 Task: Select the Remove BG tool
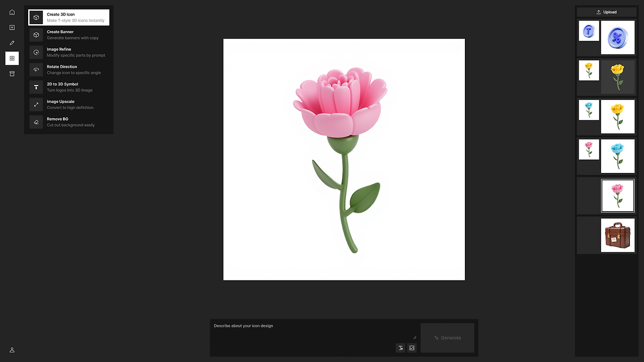pyautogui.click(x=69, y=122)
